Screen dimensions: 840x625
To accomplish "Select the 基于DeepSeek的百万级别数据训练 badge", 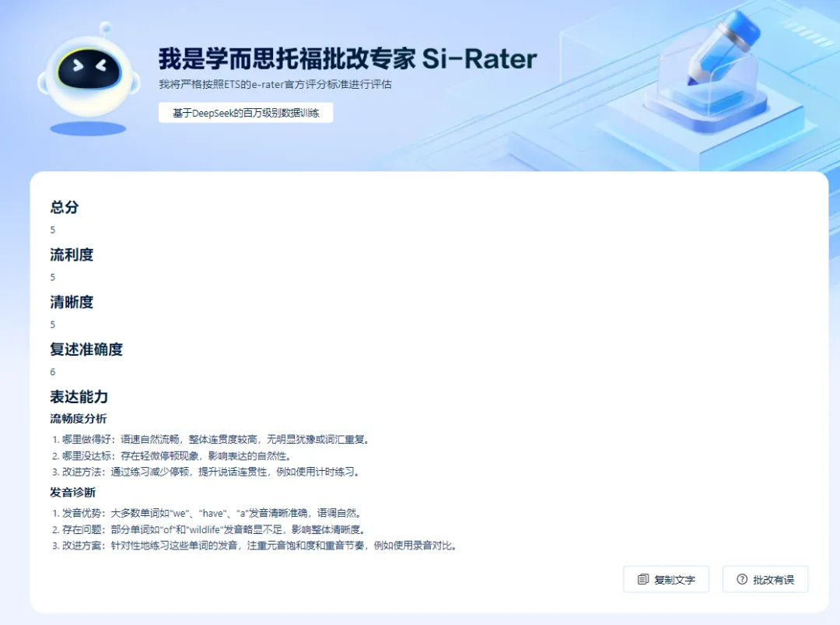I will [246, 112].
